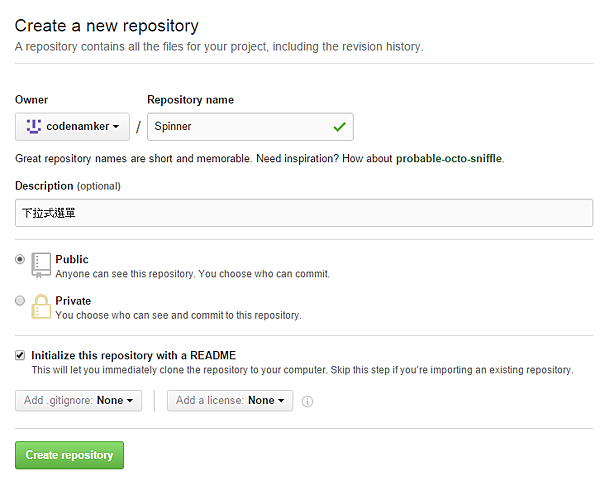Click the info icon beside the license dropdown
This screenshot has height=481, width=600.
coord(308,402)
